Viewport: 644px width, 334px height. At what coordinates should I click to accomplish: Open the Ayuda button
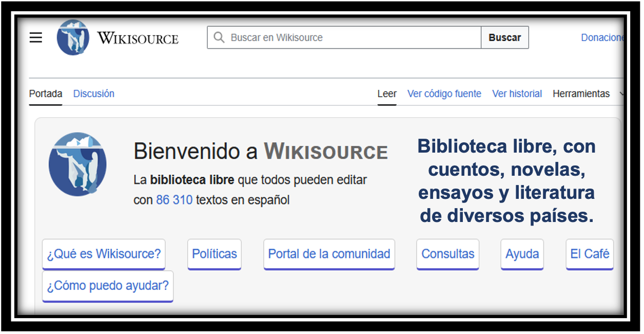pos(522,254)
